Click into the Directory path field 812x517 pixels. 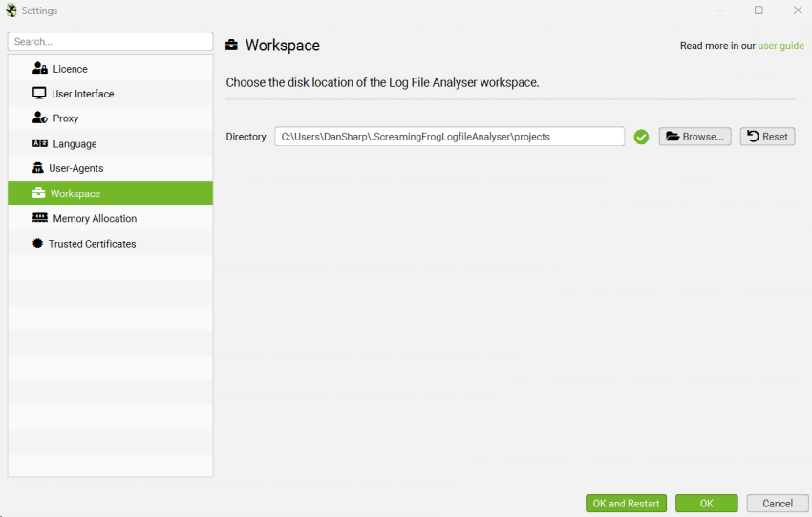coord(450,137)
